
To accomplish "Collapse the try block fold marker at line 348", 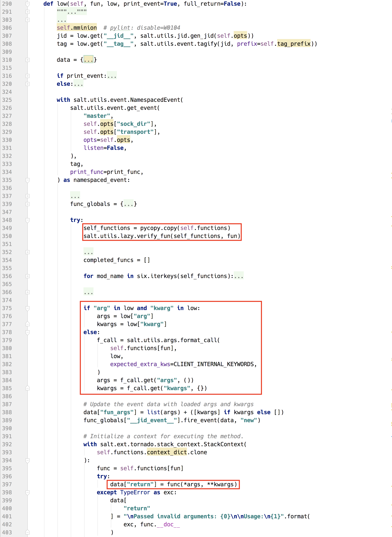I will click(x=27, y=220).
